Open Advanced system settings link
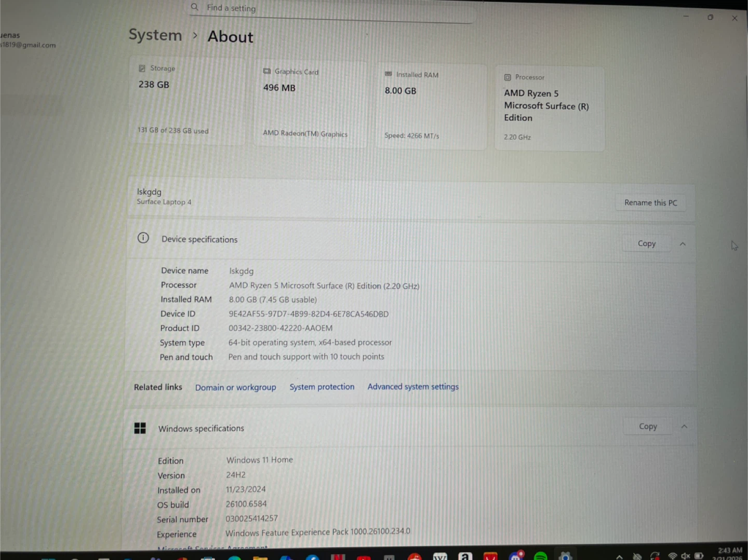The image size is (748, 560). pos(413,387)
